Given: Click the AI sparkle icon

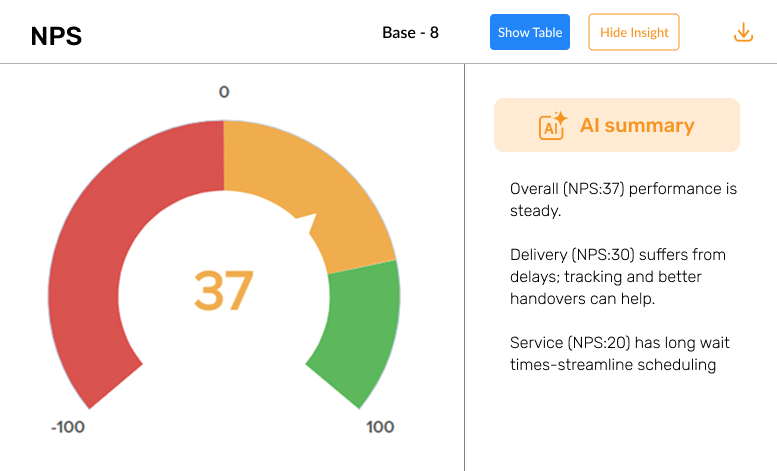Looking at the screenshot, I should 553,125.
